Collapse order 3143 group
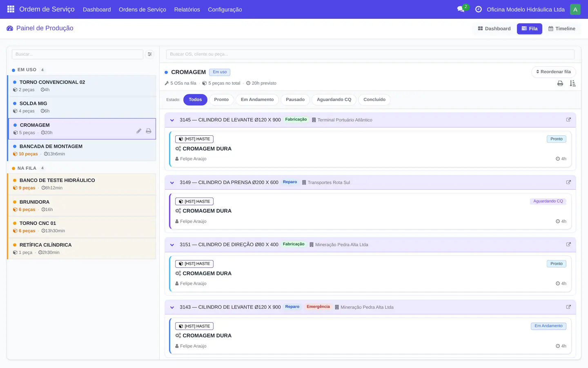The image size is (588, 368). click(x=172, y=307)
